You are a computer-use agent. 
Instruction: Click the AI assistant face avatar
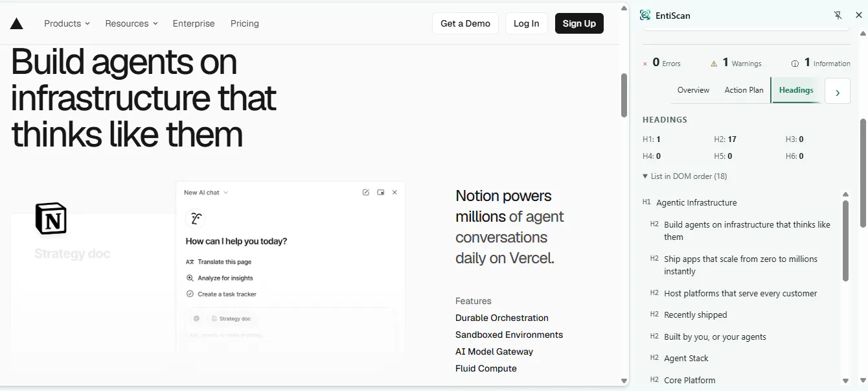[x=195, y=219]
